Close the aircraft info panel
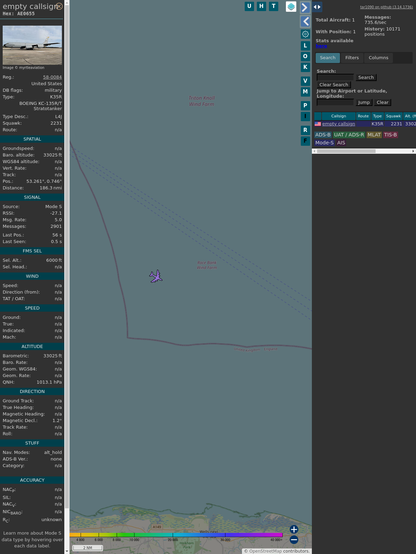The width and height of the screenshot is (416, 554). [59, 6]
